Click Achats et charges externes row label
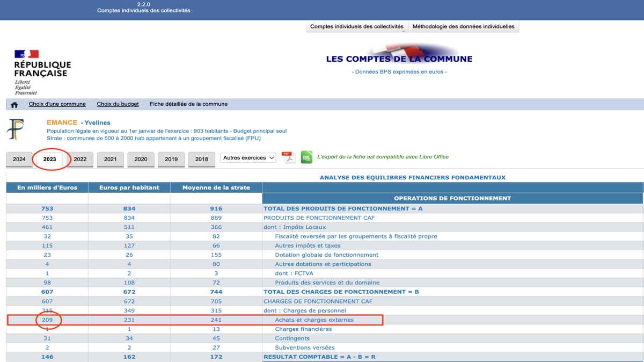The height and width of the screenshot is (362, 644). 314,320
